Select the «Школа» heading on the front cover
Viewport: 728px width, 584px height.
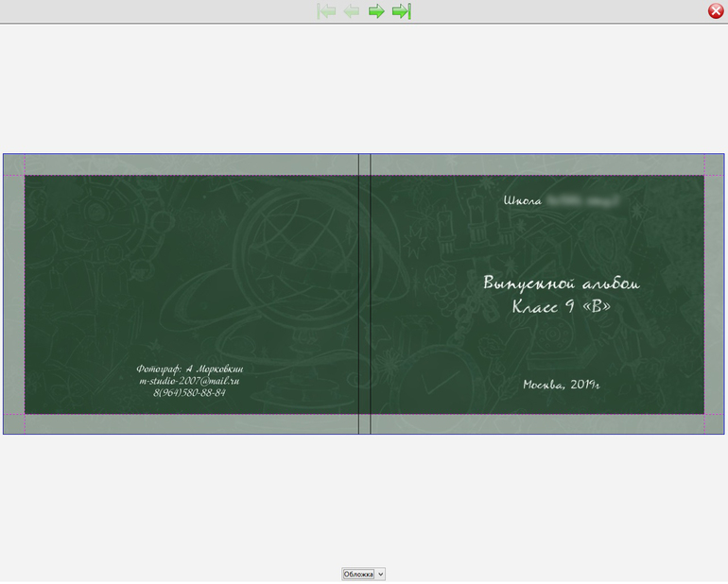(523, 201)
